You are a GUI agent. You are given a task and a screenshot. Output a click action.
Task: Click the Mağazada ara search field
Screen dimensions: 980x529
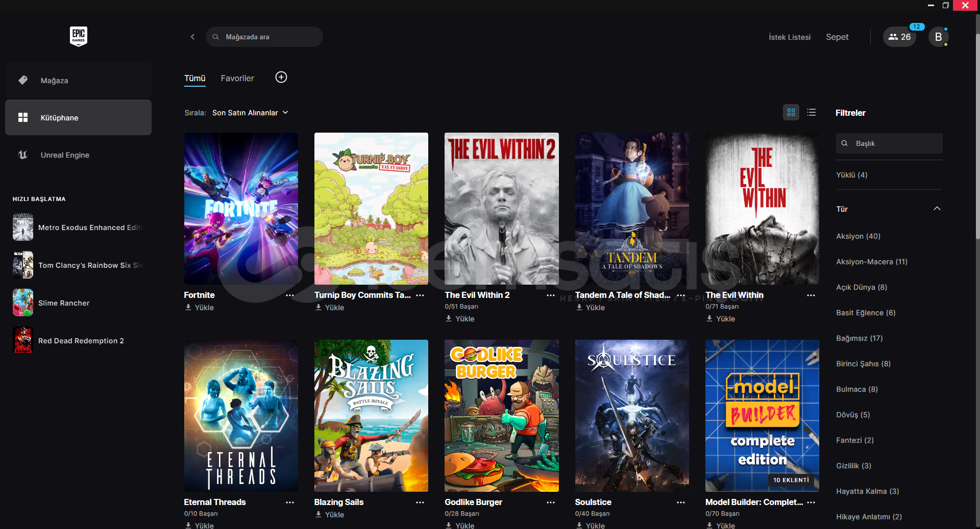[x=264, y=37]
